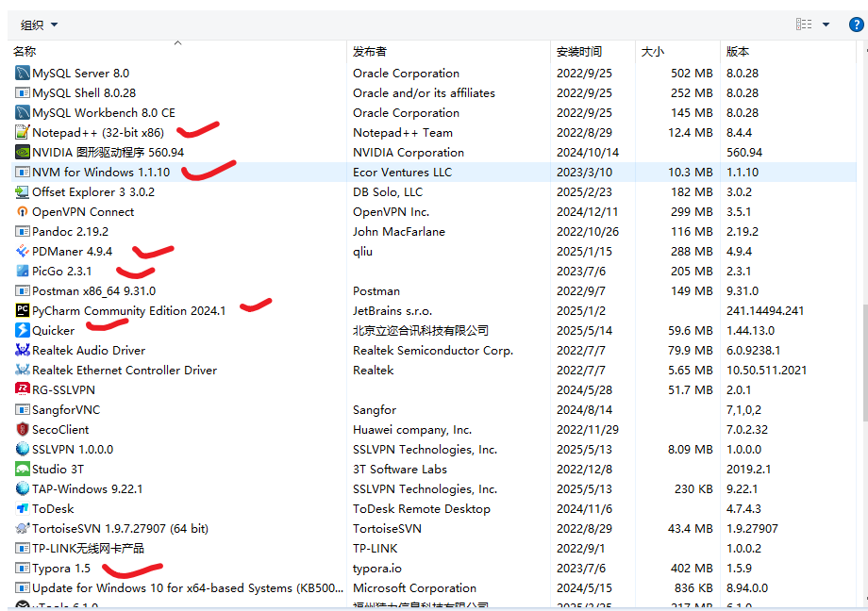Screen dimensions: 868x611
Task: Click version 241.14494.241
Action: [765, 311]
